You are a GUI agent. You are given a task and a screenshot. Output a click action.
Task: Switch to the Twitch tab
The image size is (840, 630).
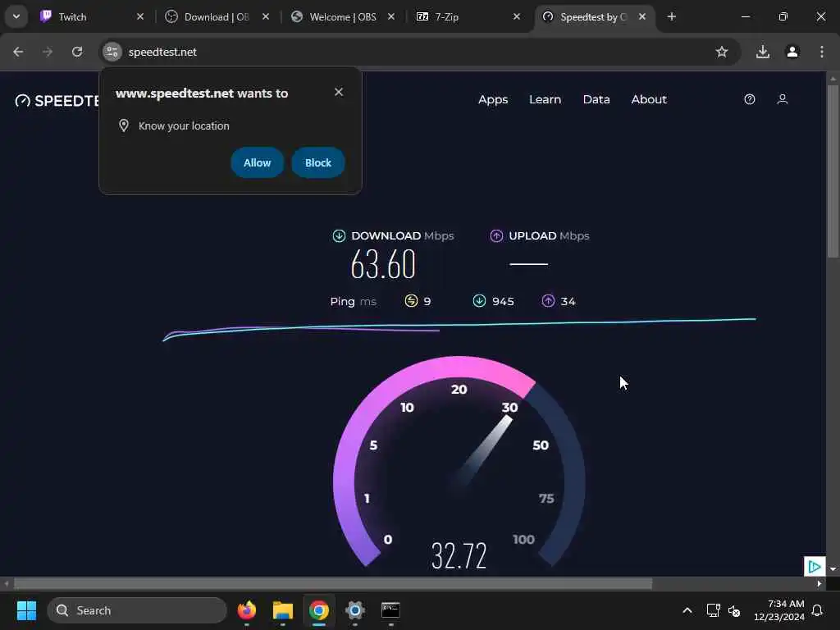click(x=85, y=16)
